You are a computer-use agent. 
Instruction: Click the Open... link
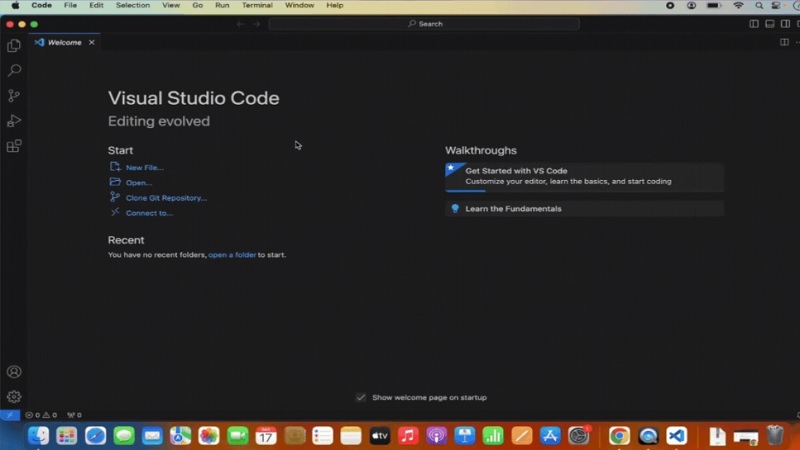point(139,183)
